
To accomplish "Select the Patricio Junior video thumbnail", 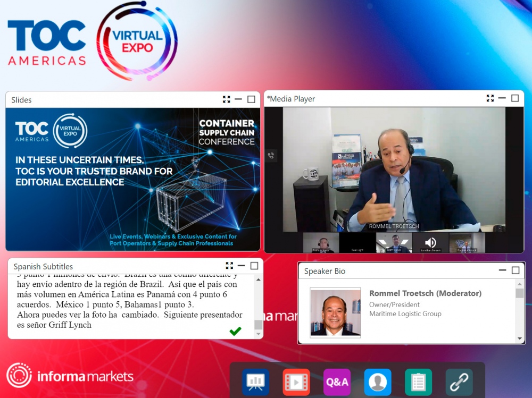I will [321, 243].
